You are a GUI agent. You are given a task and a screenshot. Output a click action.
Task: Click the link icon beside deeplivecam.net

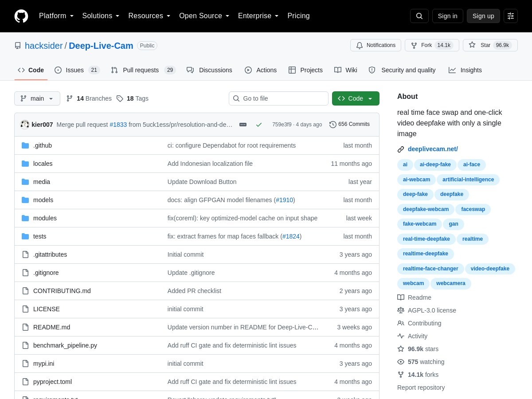[401, 149]
